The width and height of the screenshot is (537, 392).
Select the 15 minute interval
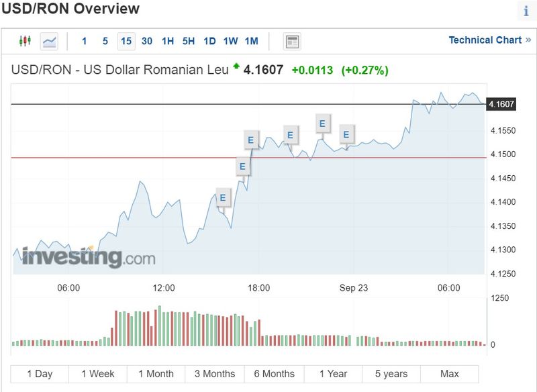pyautogui.click(x=126, y=42)
